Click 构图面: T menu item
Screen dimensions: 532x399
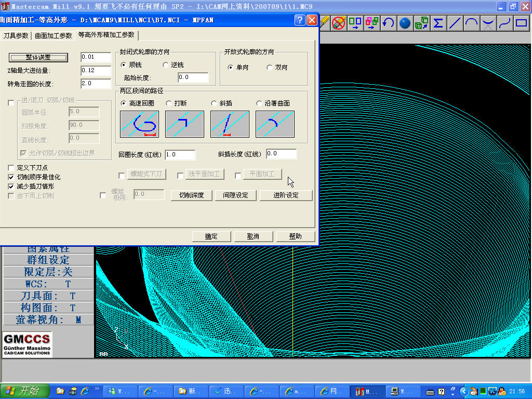coord(48,308)
